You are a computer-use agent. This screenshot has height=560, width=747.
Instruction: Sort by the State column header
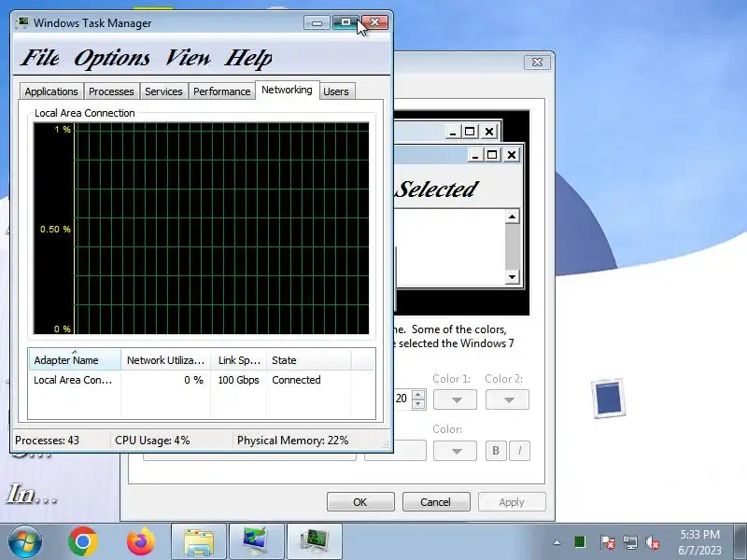[x=309, y=360]
